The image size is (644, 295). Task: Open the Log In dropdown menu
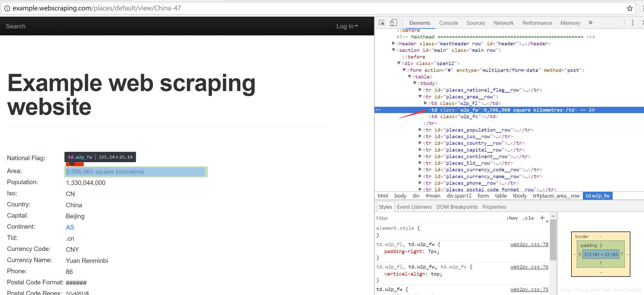(347, 26)
